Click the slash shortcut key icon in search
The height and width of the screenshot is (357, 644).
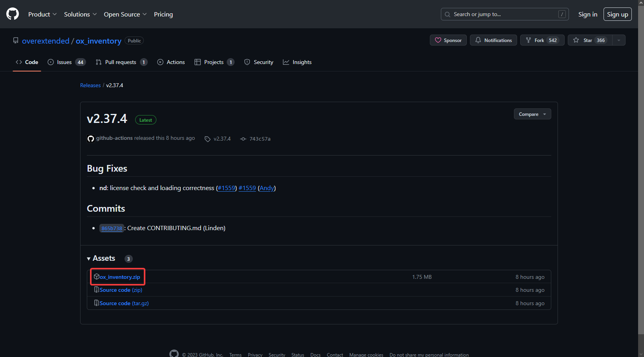(562, 14)
